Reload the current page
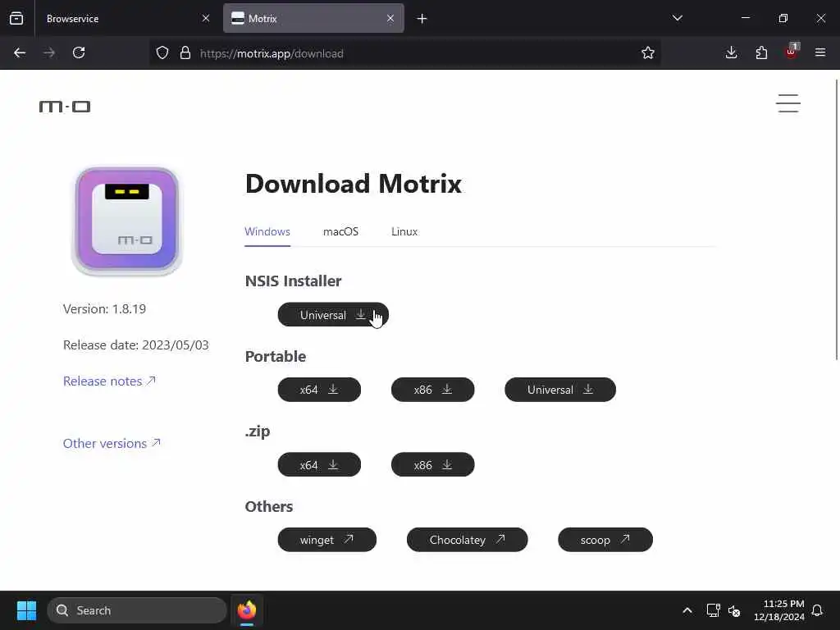 tap(79, 52)
